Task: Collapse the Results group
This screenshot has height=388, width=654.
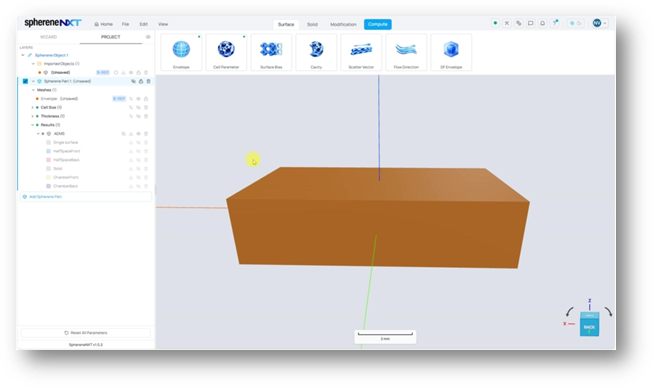Action: click(x=33, y=125)
